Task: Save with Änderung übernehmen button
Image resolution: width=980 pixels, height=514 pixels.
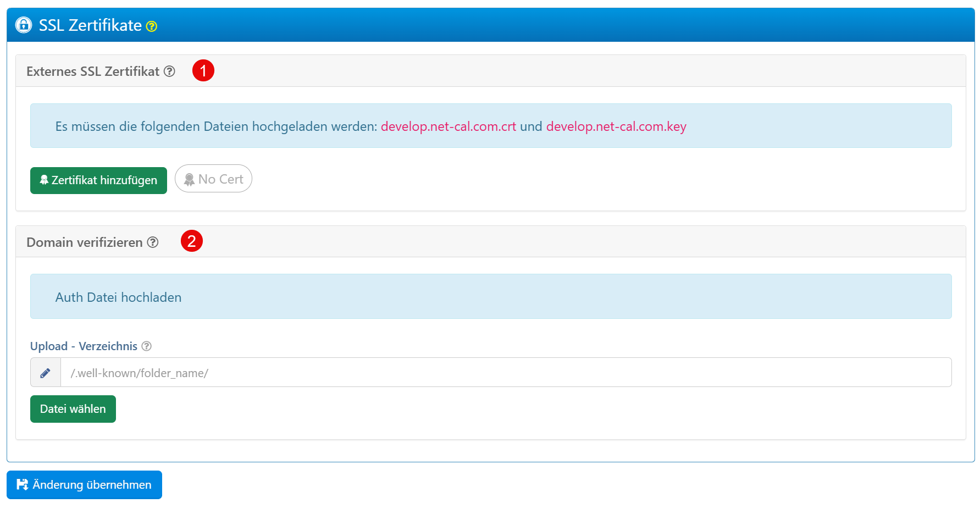Action: coord(84,485)
